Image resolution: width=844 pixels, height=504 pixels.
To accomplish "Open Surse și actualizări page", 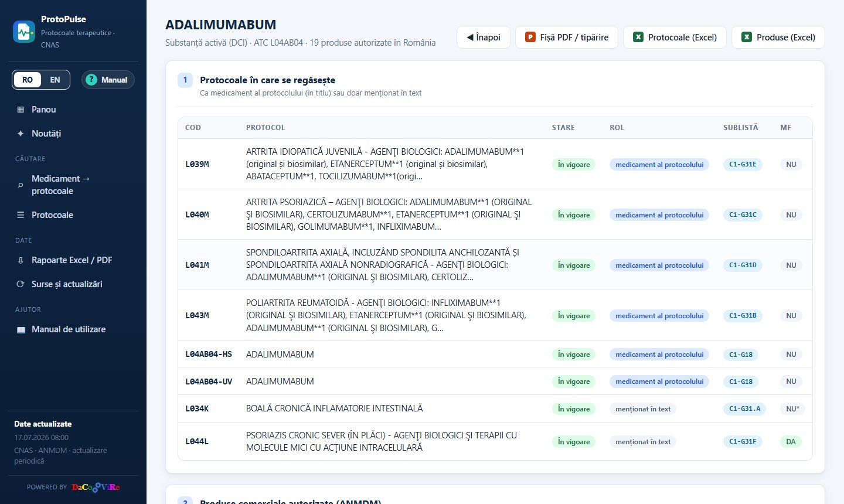I will 73,284.
